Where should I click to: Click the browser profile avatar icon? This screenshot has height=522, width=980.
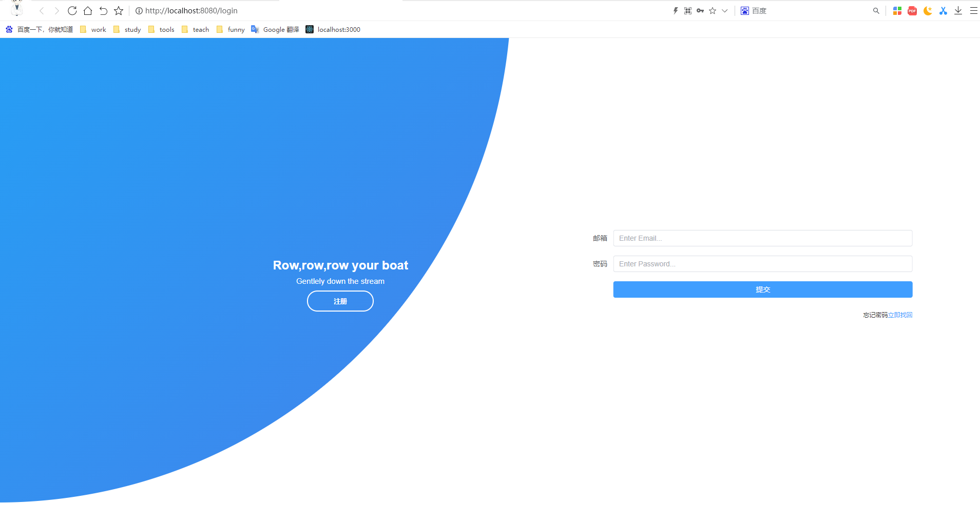pos(16,8)
